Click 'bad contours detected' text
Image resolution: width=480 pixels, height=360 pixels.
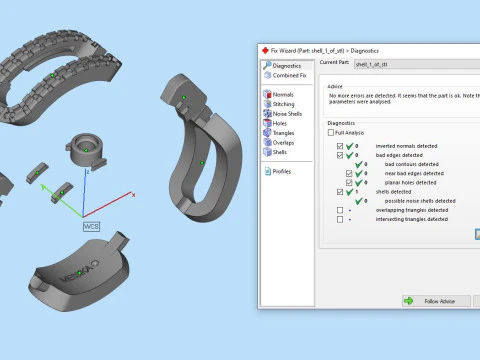[x=412, y=164]
